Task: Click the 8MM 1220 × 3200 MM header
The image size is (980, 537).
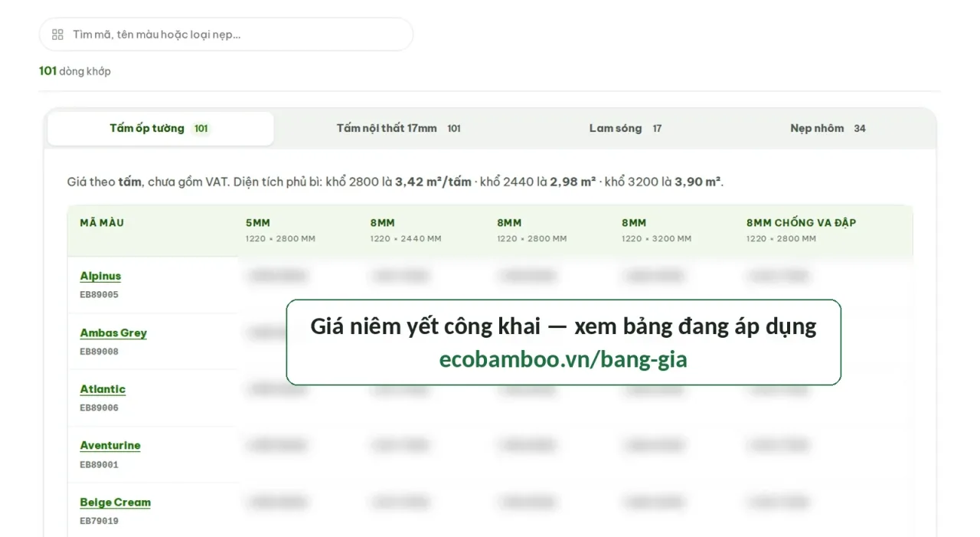Action: click(656, 230)
